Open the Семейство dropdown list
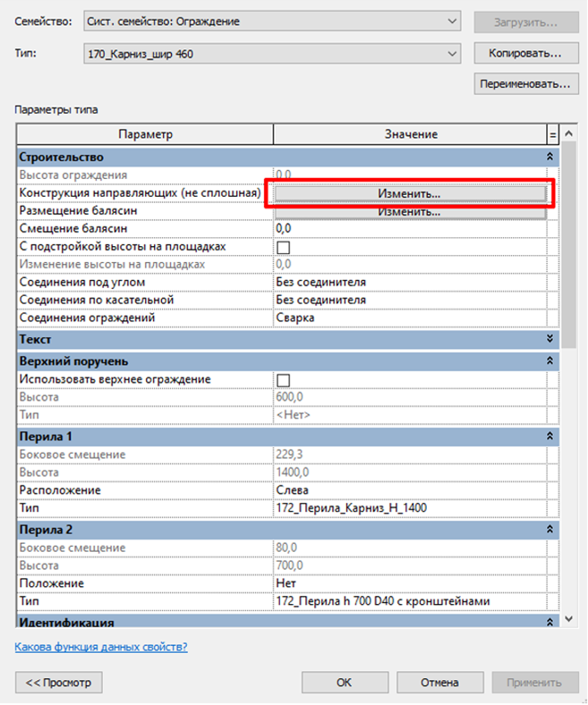588x705 pixels. pyautogui.click(x=272, y=21)
